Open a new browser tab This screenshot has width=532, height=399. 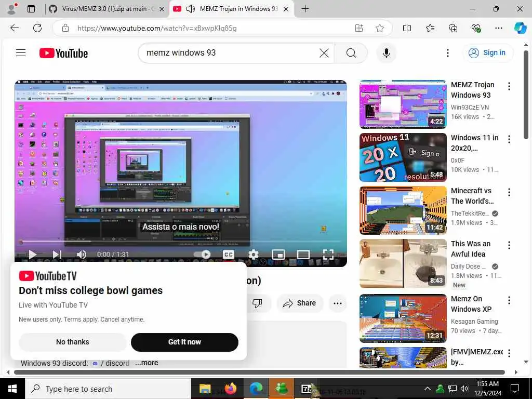click(305, 9)
